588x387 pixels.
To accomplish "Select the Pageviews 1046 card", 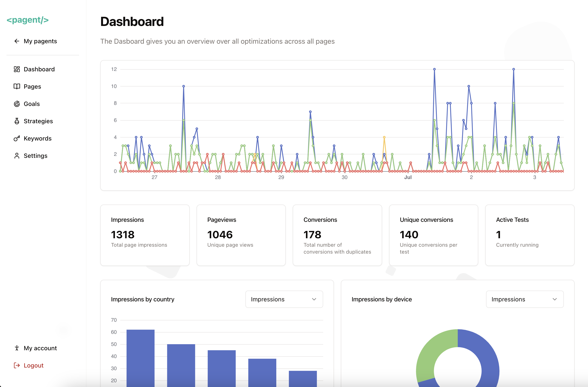I will pyautogui.click(x=241, y=235).
